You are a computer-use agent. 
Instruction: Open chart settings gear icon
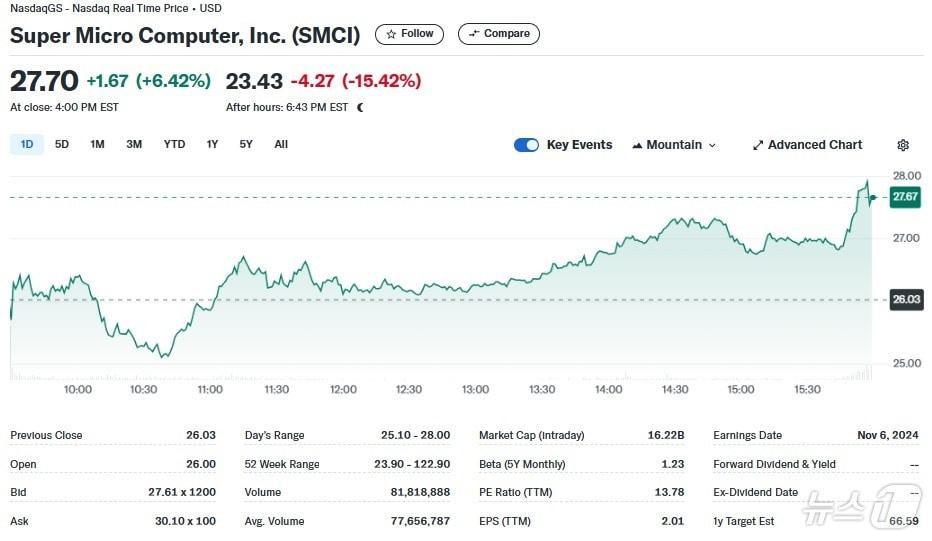[x=903, y=145]
